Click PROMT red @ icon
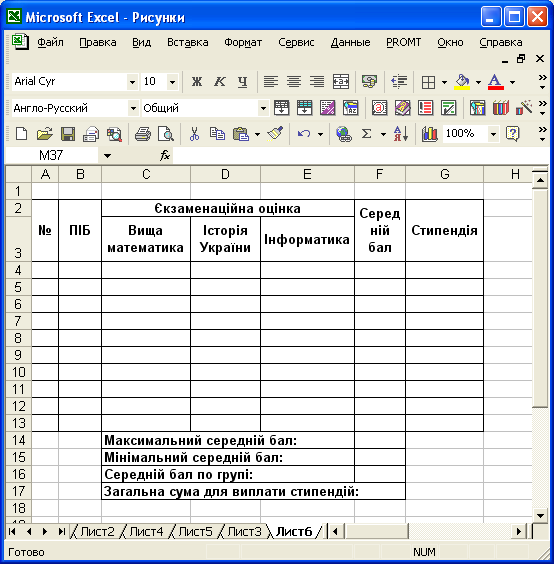Image resolution: width=554 pixels, height=564 pixels. (379, 108)
